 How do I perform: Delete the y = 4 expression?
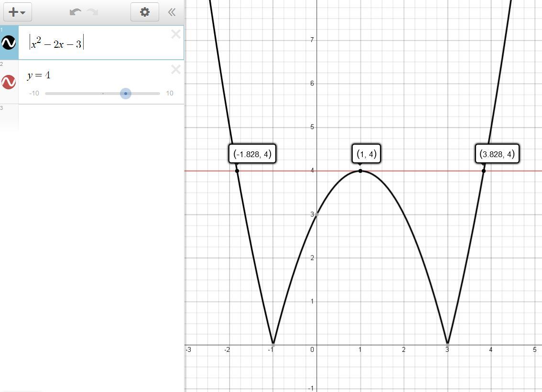click(175, 70)
